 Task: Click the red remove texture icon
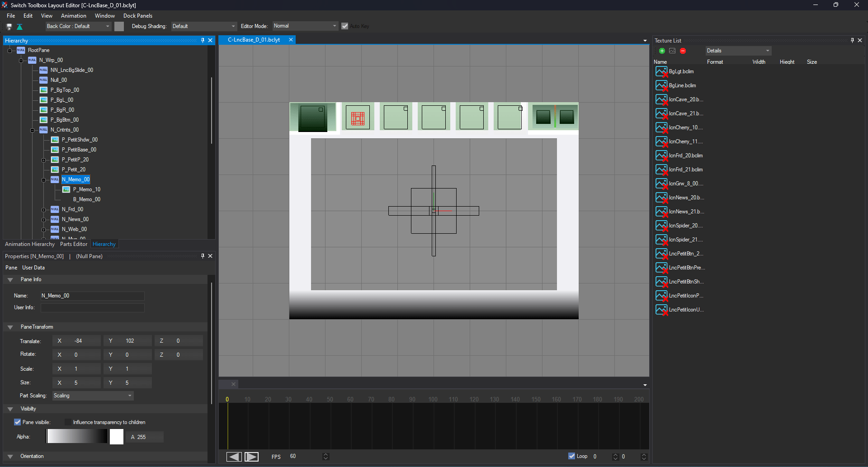[x=683, y=51]
